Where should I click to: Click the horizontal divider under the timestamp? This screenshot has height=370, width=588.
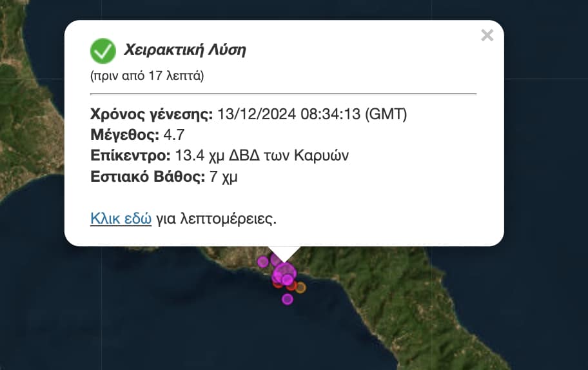point(283,93)
